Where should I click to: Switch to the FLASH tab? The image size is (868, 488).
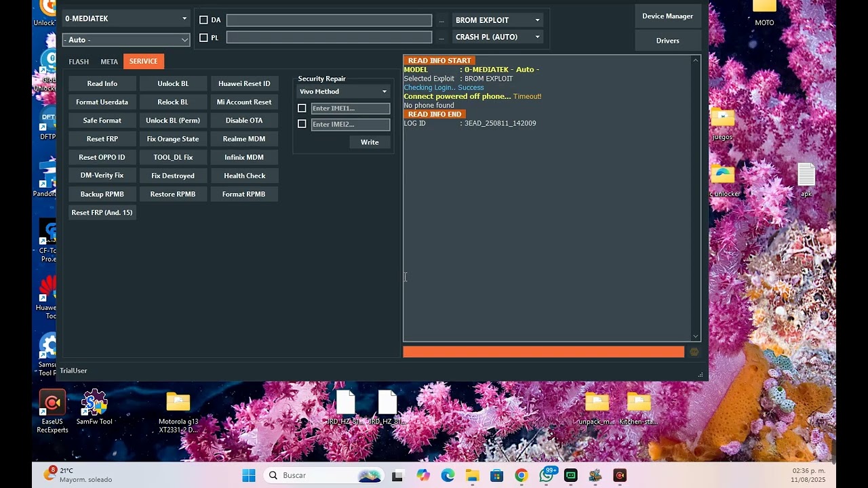[79, 62]
